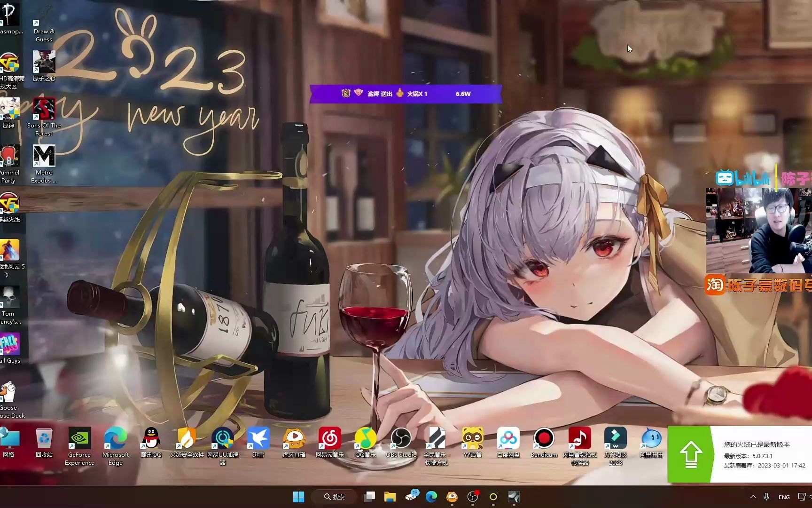Image resolution: width=812 pixels, height=508 pixels.
Task: Launch 战地风云 5 desktop shortcut
Action: tap(11, 258)
